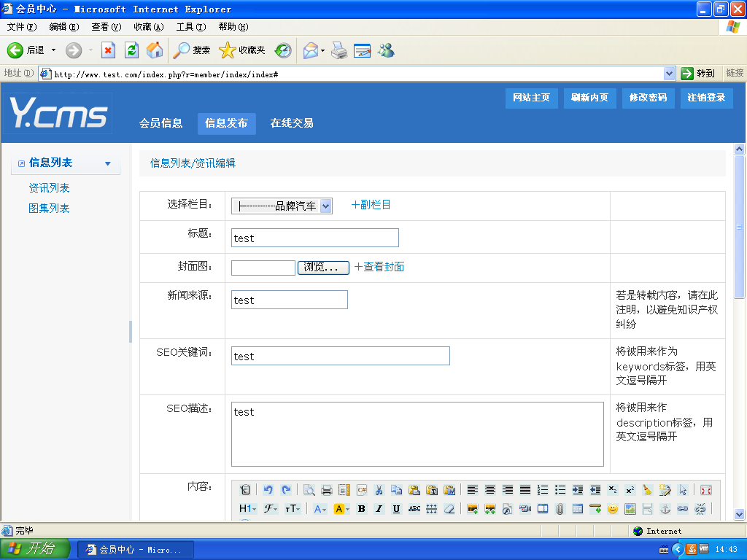Insert an image with the picture icon
The image size is (747, 560).
[473, 508]
